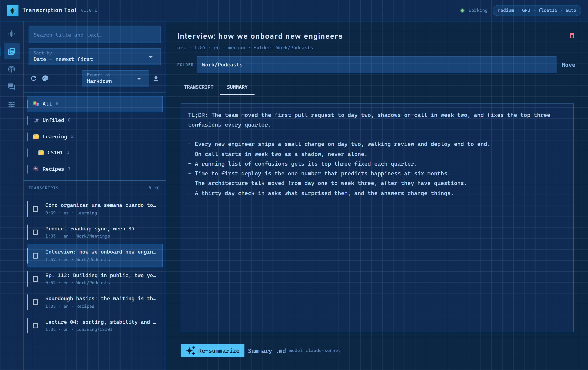
Task: Check the 'Ep. 112: Building in public' box
Action: (35, 279)
